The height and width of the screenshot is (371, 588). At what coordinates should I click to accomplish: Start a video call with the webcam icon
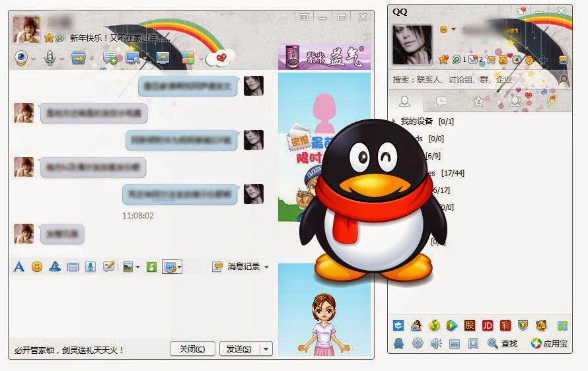pos(21,58)
